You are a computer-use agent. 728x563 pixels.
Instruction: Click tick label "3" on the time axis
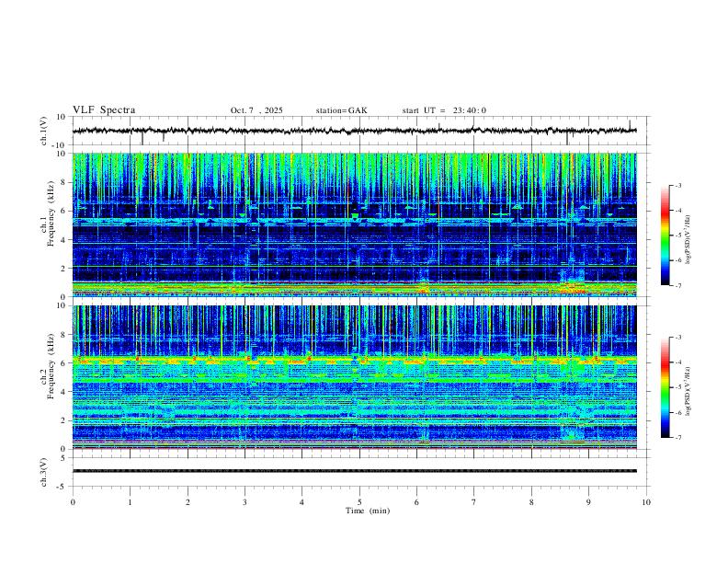(245, 502)
